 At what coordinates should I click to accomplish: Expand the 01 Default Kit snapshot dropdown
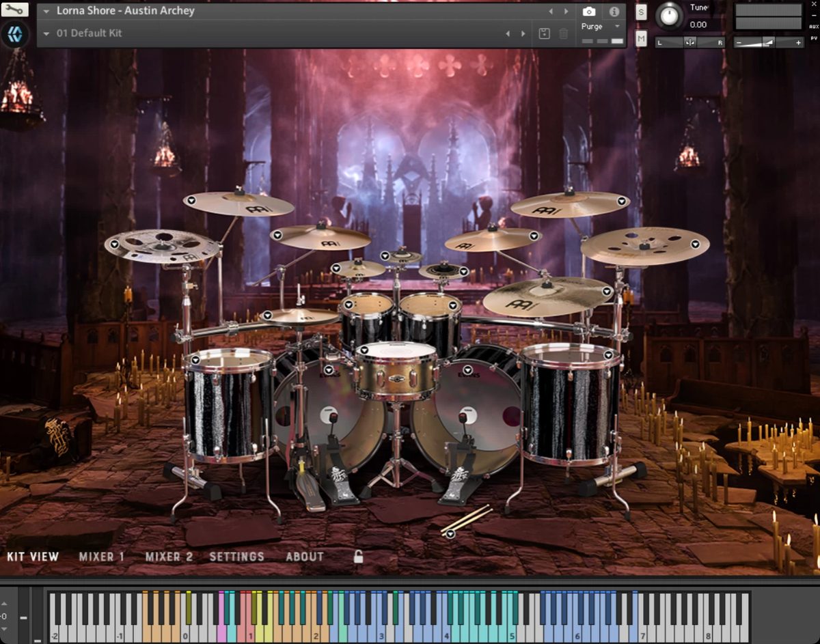pos(46,33)
